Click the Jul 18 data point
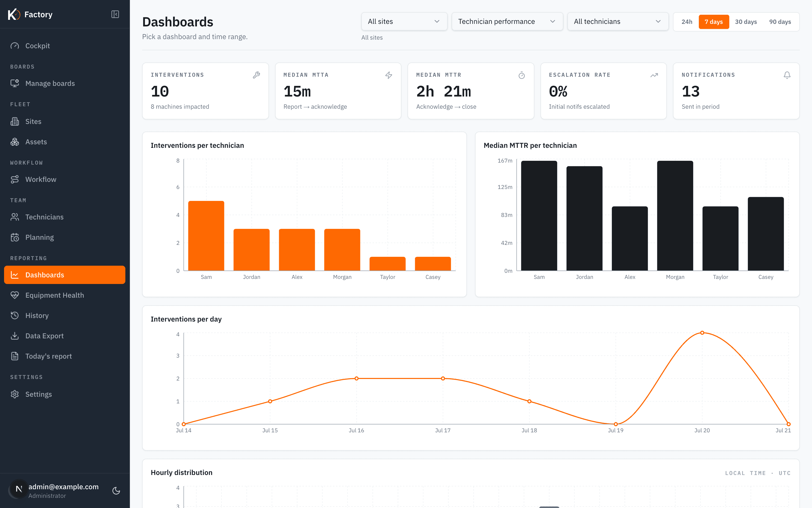812x508 pixels. tap(529, 401)
